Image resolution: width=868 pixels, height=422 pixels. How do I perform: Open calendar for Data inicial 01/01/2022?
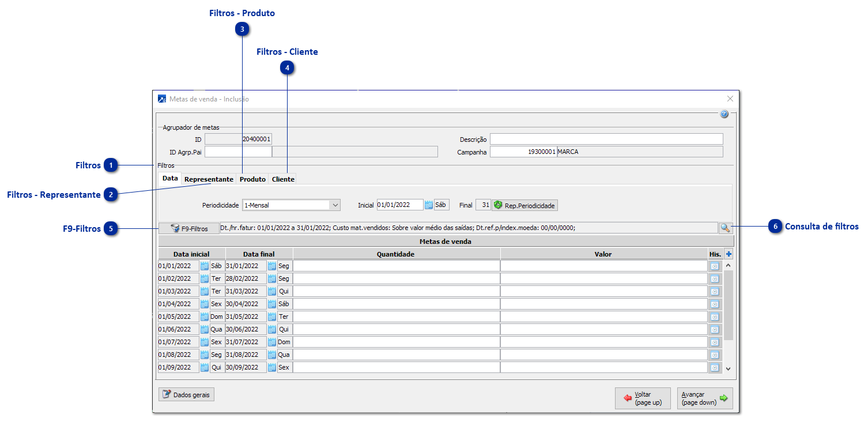point(204,266)
